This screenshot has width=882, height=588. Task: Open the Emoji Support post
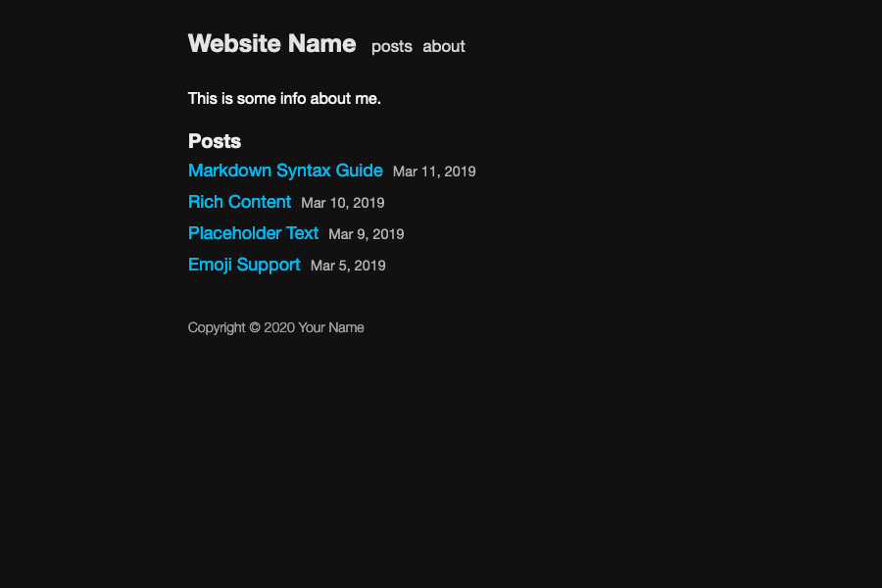(x=244, y=265)
